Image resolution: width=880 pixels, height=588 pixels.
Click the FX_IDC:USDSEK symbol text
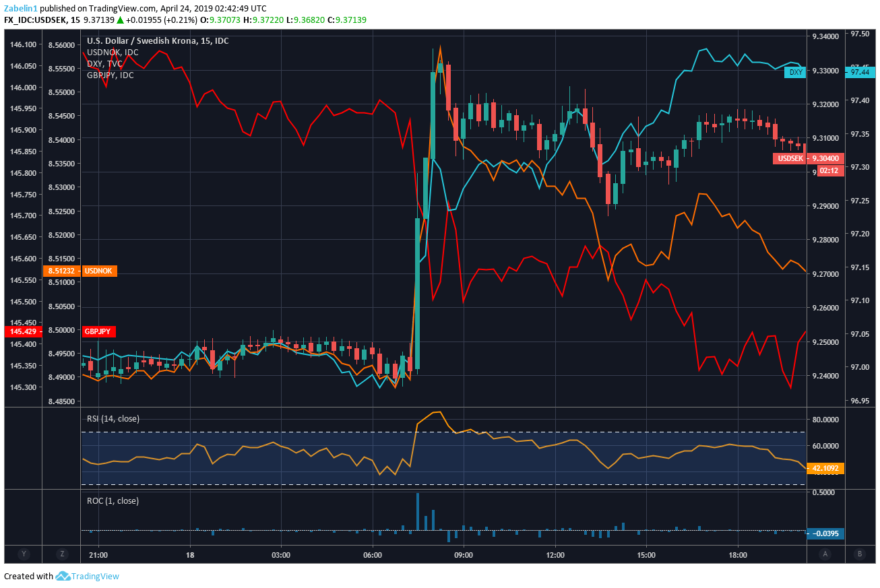(35, 20)
